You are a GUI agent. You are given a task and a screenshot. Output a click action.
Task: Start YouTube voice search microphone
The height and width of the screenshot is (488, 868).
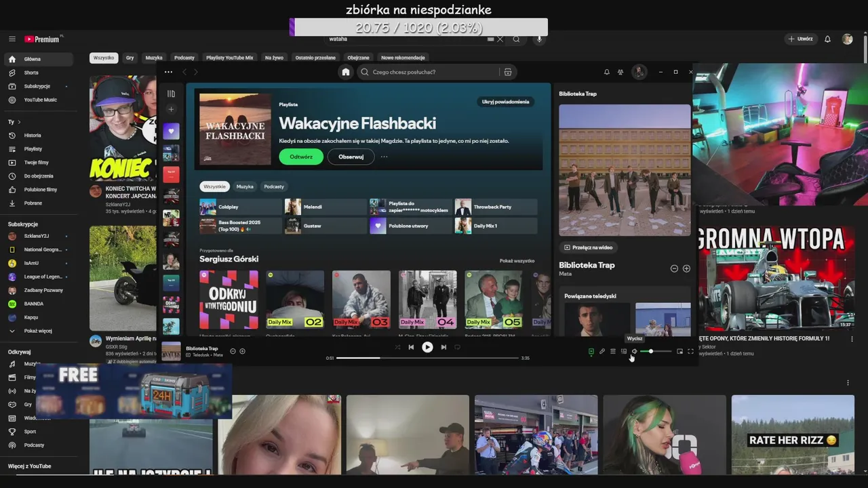[540, 39]
